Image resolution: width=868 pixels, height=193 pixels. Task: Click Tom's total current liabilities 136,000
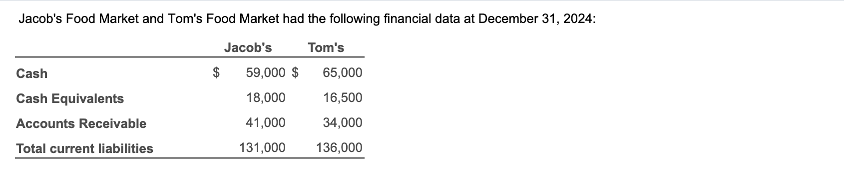click(x=340, y=147)
